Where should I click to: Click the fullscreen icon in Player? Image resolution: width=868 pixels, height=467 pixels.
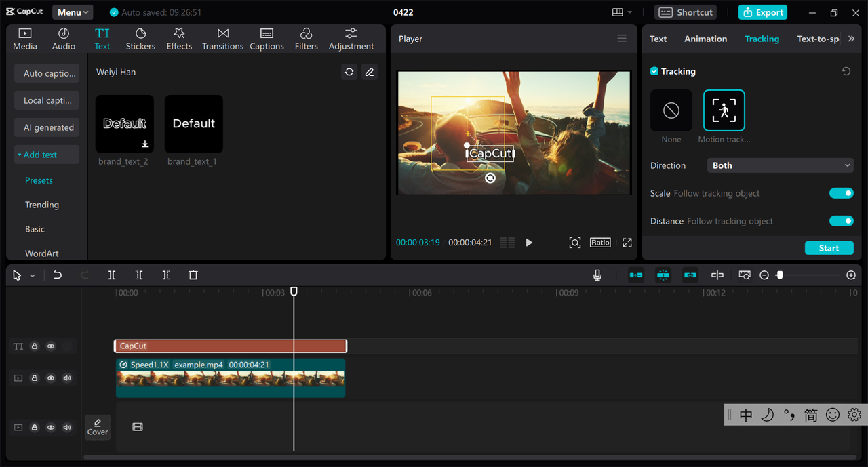pos(627,243)
